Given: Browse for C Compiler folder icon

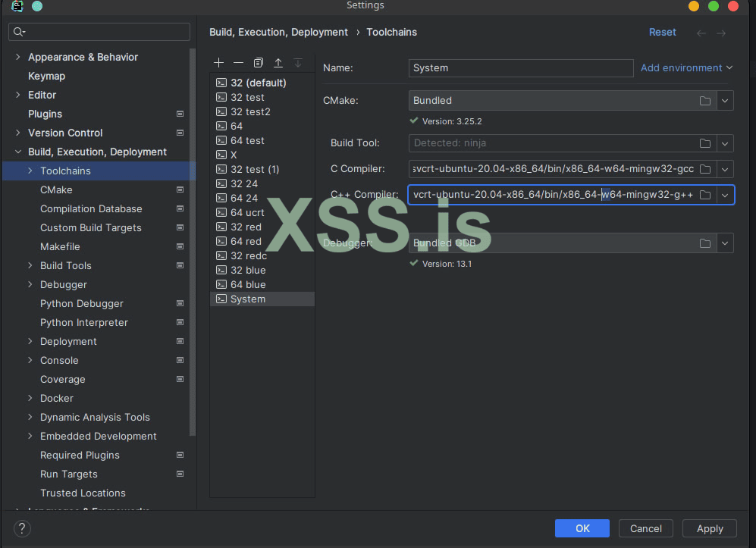Looking at the screenshot, I should coord(705,169).
